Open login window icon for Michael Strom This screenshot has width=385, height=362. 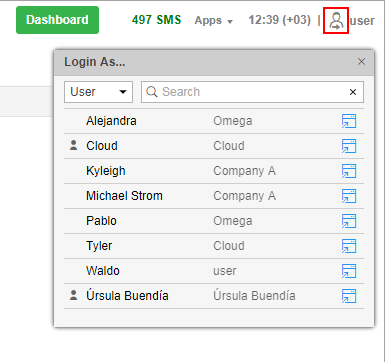click(349, 196)
